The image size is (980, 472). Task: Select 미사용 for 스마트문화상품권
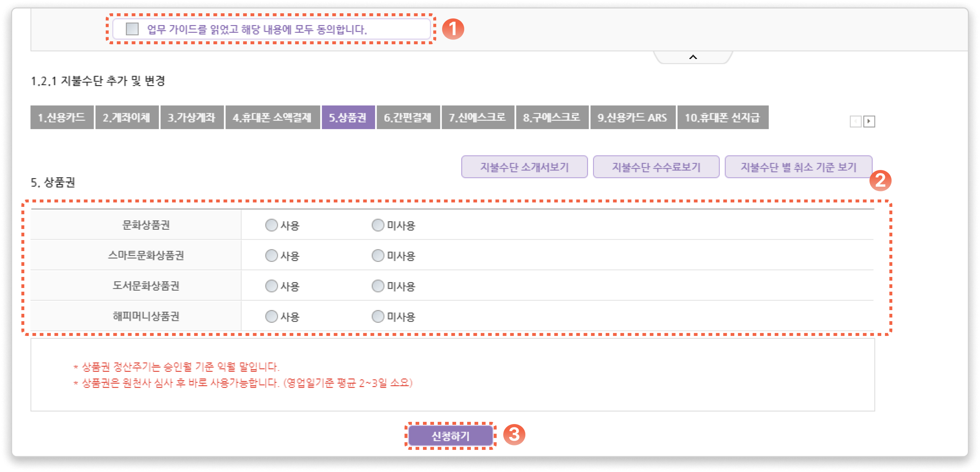[378, 256]
